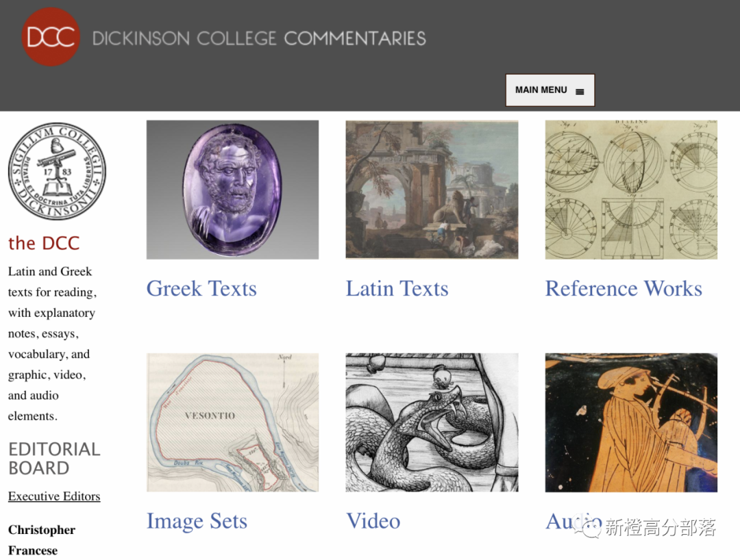The width and height of the screenshot is (740, 560).
Task: Open the sundial diagrams thumbnail
Action: pos(630,190)
